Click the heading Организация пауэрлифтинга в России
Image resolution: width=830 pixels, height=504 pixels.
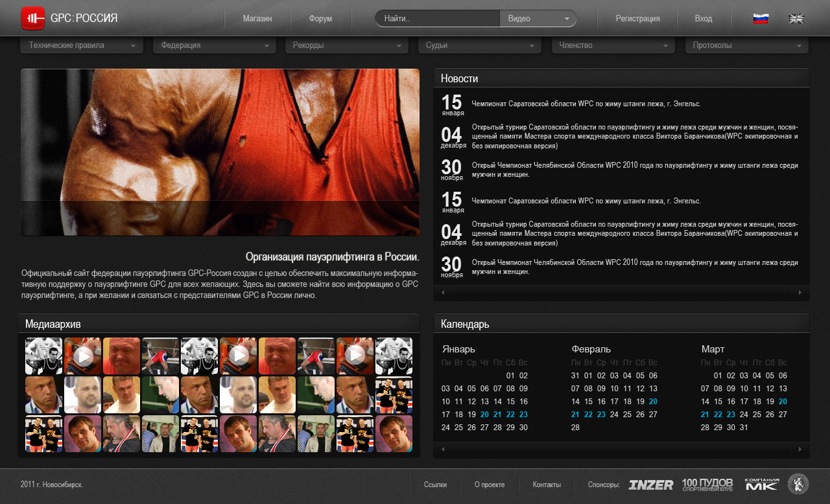tap(333, 257)
